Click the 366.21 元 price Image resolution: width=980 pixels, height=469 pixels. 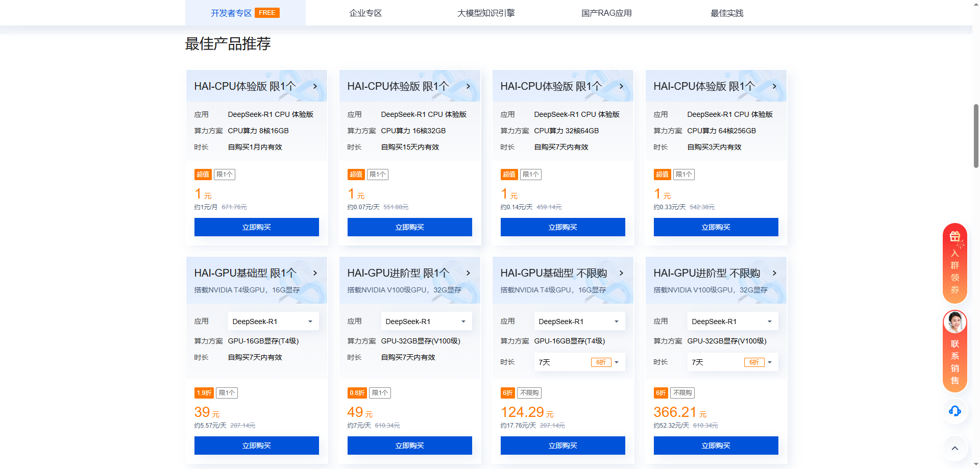coord(680,412)
